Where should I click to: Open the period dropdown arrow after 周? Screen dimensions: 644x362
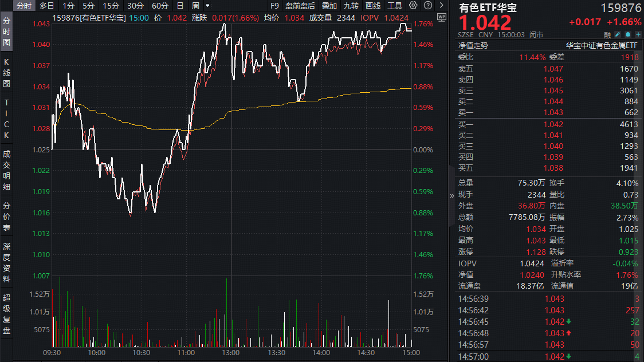tap(207, 6)
